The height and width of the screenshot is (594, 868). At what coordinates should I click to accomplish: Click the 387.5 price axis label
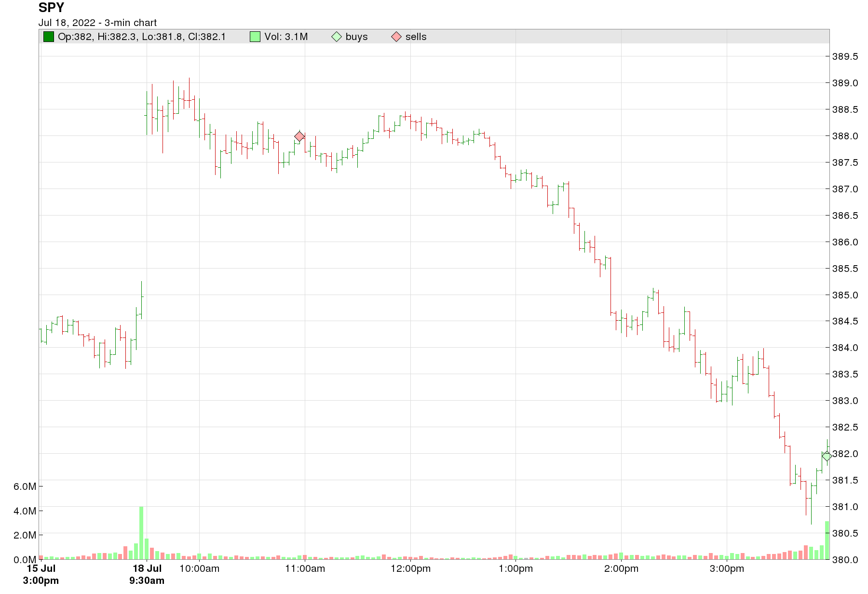(845, 162)
